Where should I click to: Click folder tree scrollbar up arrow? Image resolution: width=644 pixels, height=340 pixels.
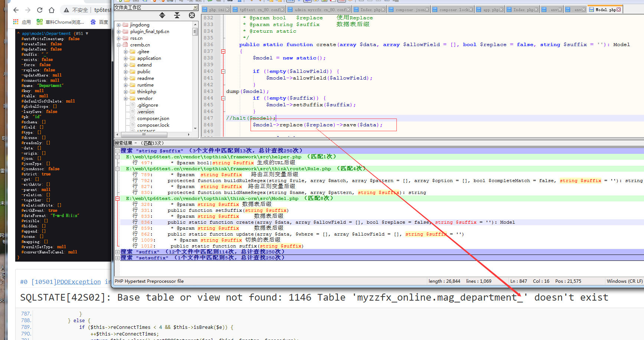click(x=195, y=25)
